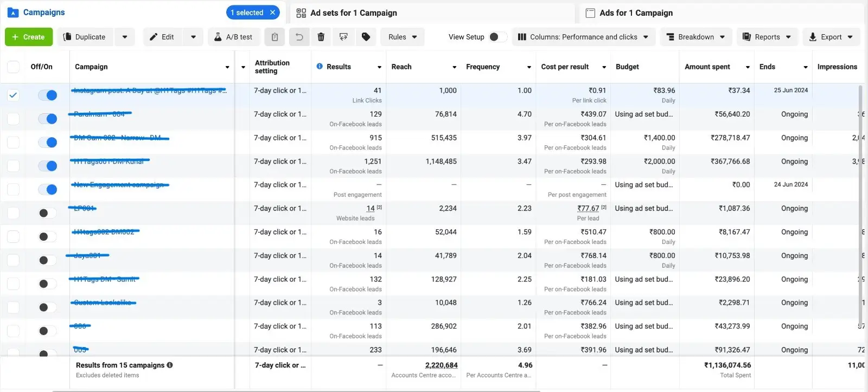
Task: Close the '1 selected' filter with X
Action: (x=273, y=12)
